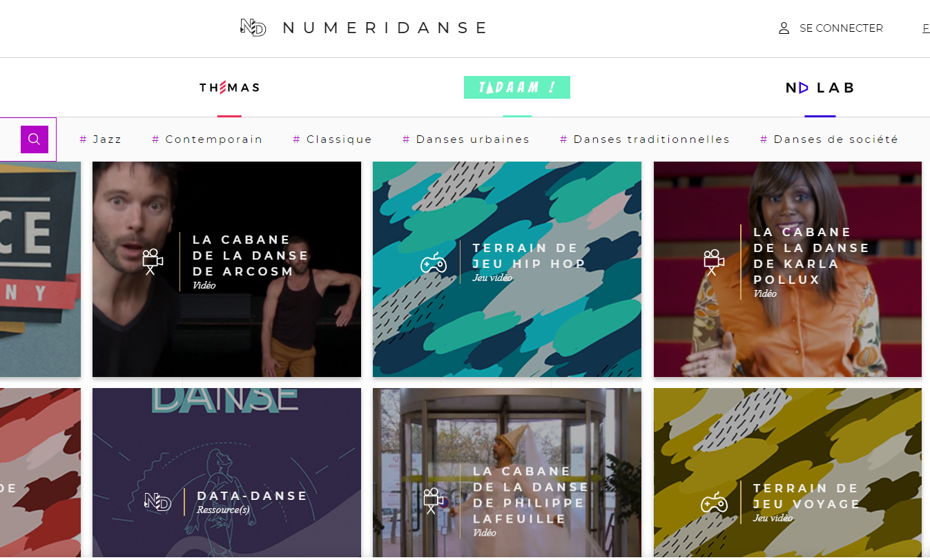Click the magenta search magnifier icon
Screen dimensions: 930x560
coord(34,139)
